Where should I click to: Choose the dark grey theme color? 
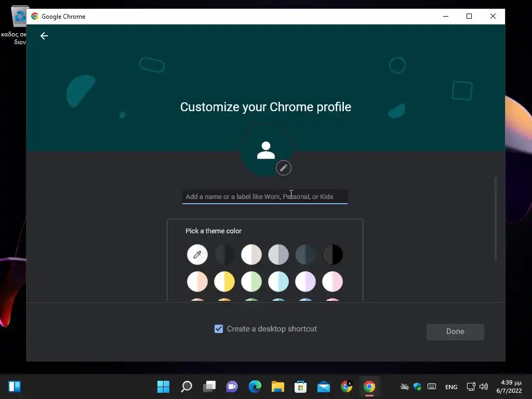click(224, 255)
